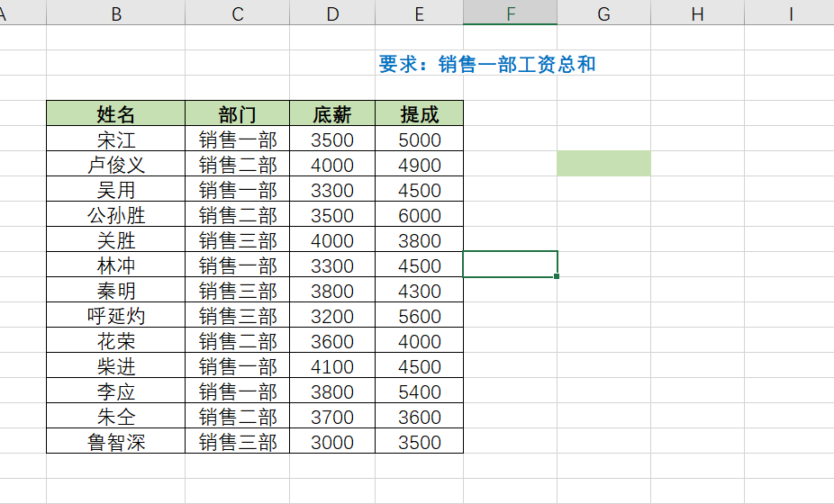
Task: Select the cell with name 吴用
Action: [116, 189]
